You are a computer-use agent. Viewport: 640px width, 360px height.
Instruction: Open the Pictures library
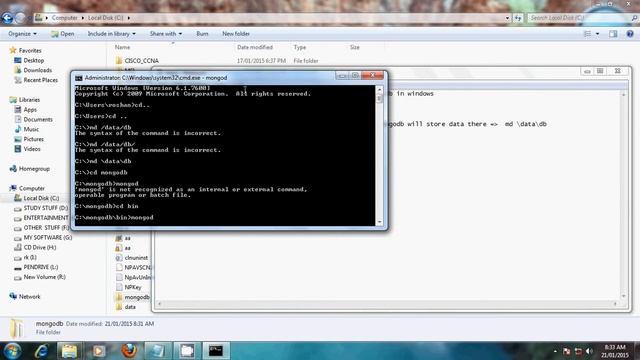(x=29, y=139)
